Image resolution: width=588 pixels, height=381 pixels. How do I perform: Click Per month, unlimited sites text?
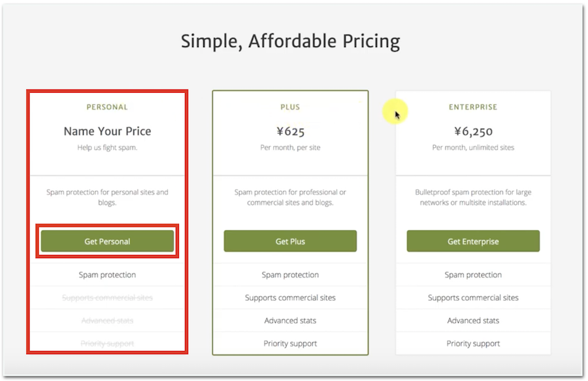[473, 148]
